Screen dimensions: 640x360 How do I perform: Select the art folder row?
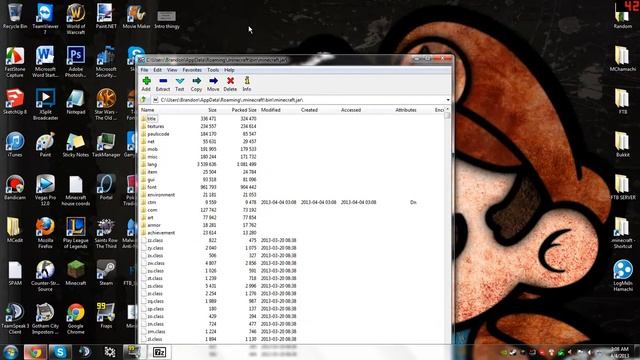tap(292, 218)
